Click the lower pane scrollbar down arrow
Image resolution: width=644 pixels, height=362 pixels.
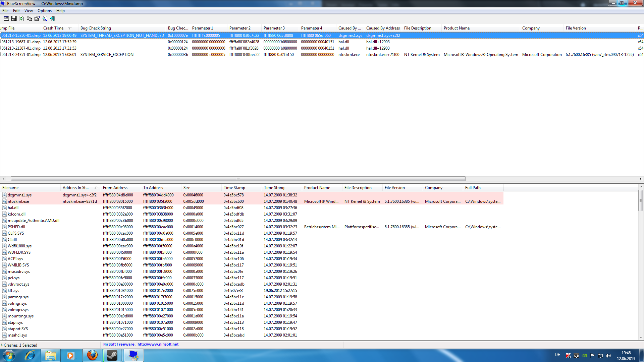pyautogui.click(x=641, y=337)
